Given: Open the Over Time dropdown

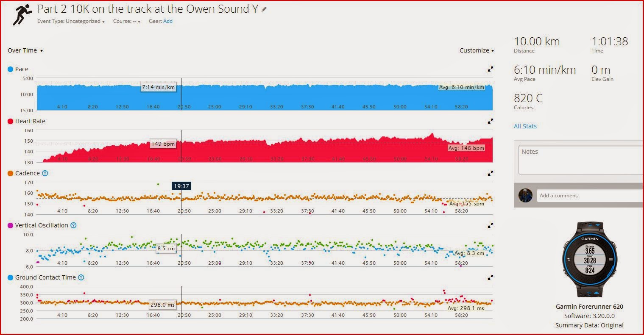Looking at the screenshot, I should [25, 50].
